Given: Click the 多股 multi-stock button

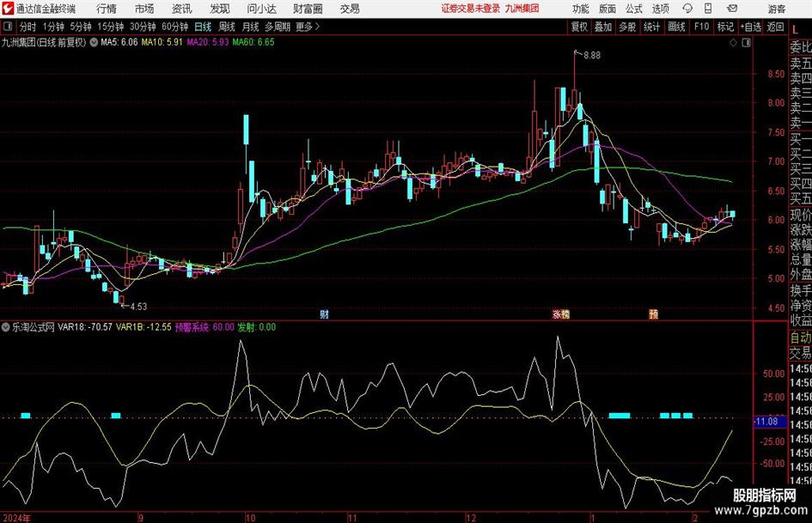Looking at the screenshot, I should (627, 27).
